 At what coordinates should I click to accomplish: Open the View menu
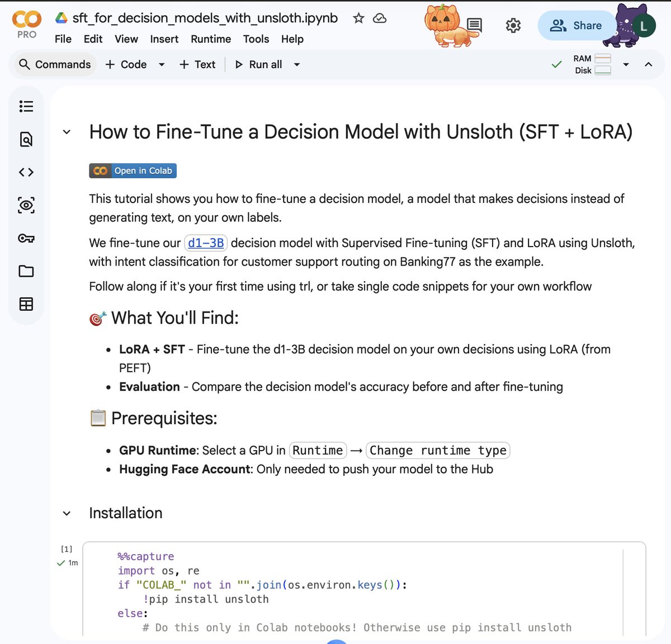[x=126, y=39]
